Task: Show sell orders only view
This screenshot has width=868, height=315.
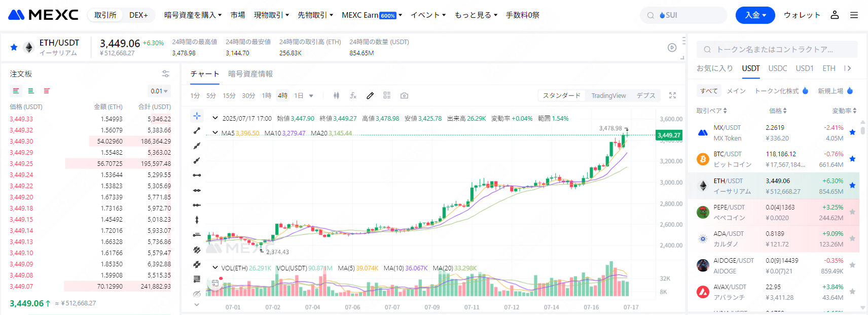Action: point(47,91)
